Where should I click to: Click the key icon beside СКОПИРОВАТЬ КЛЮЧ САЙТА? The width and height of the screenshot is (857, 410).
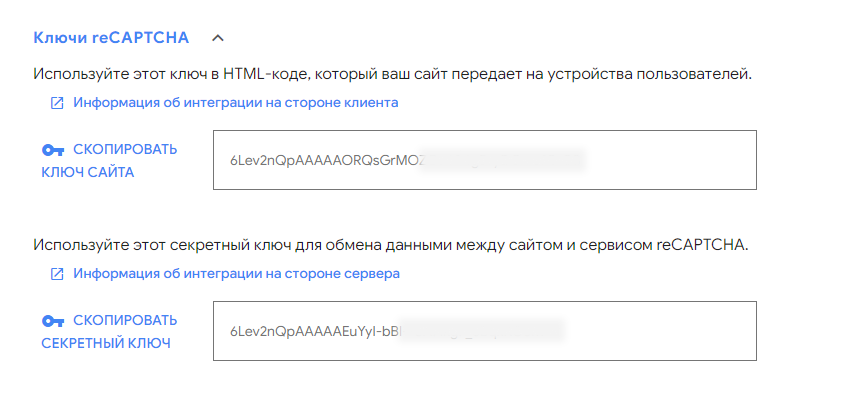[53, 150]
